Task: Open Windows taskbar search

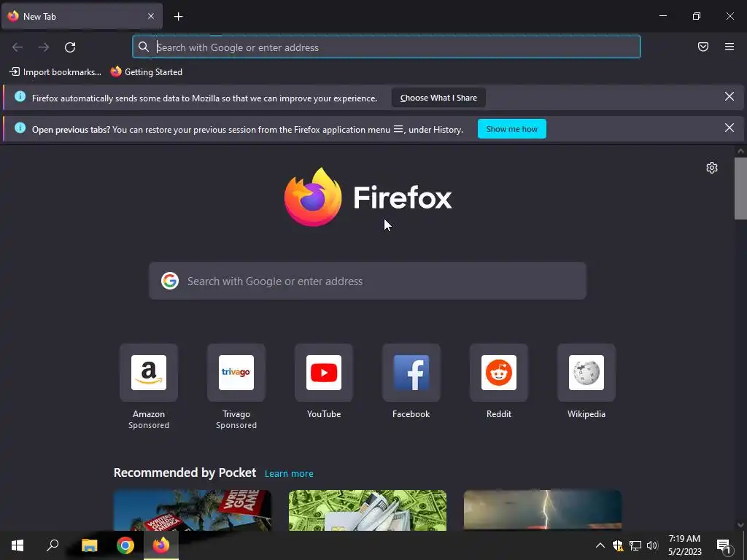Action: (53, 545)
